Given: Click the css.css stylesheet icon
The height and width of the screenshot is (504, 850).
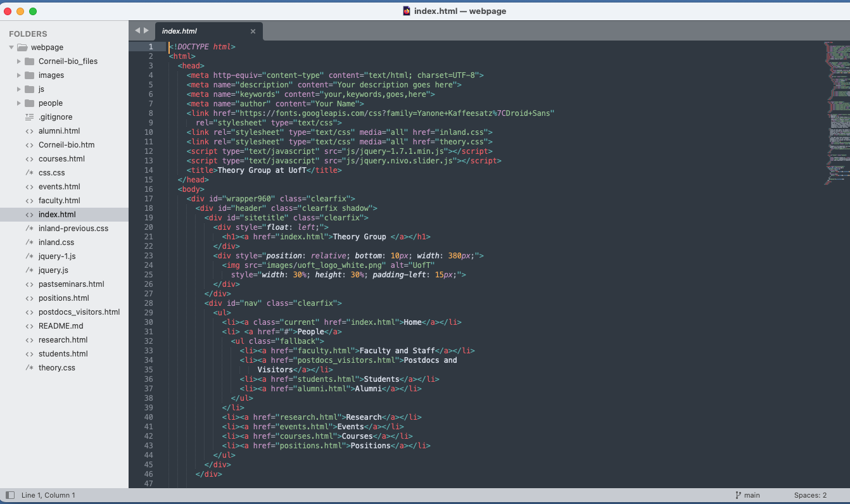Looking at the screenshot, I should click(29, 173).
